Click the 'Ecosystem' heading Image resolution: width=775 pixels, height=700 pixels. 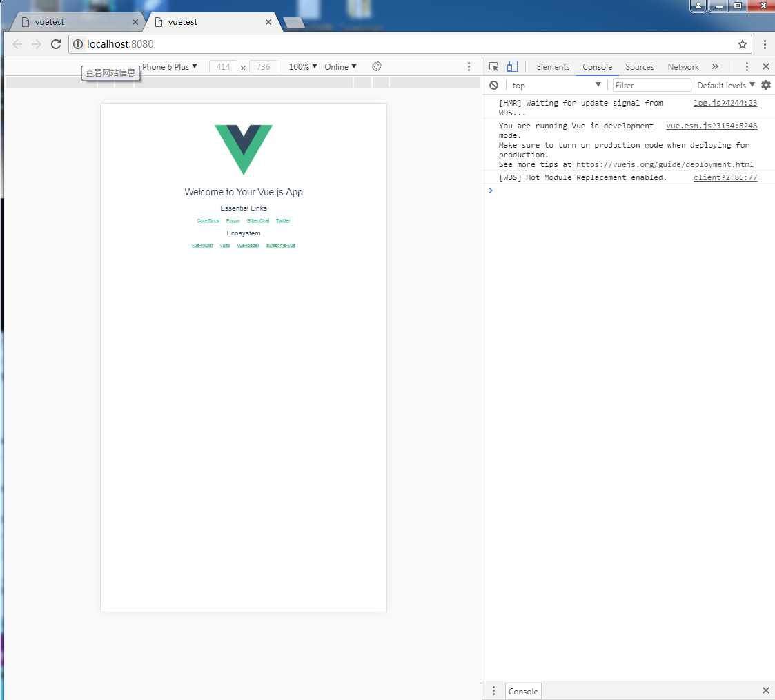pos(243,233)
